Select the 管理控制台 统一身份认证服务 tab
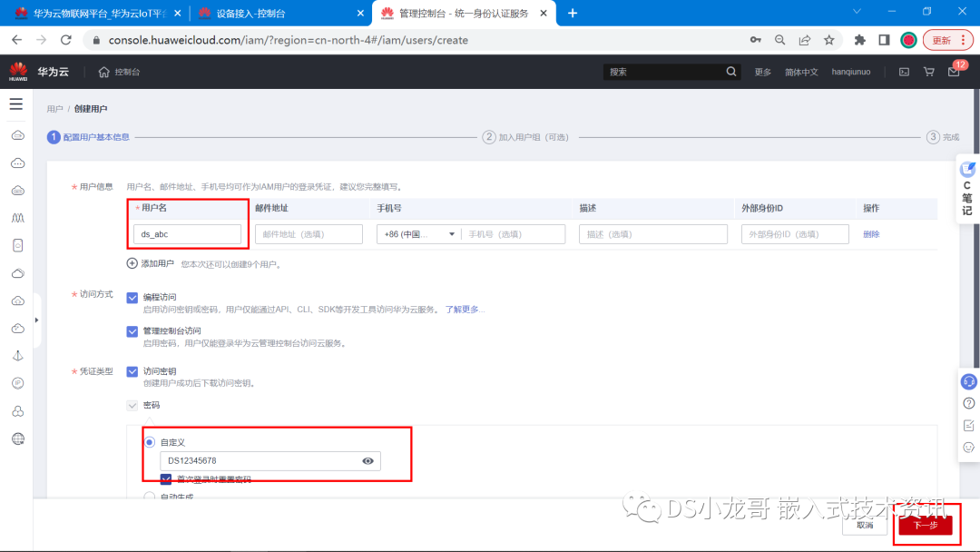This screenshot has width=980, height=552. point(464,13)
